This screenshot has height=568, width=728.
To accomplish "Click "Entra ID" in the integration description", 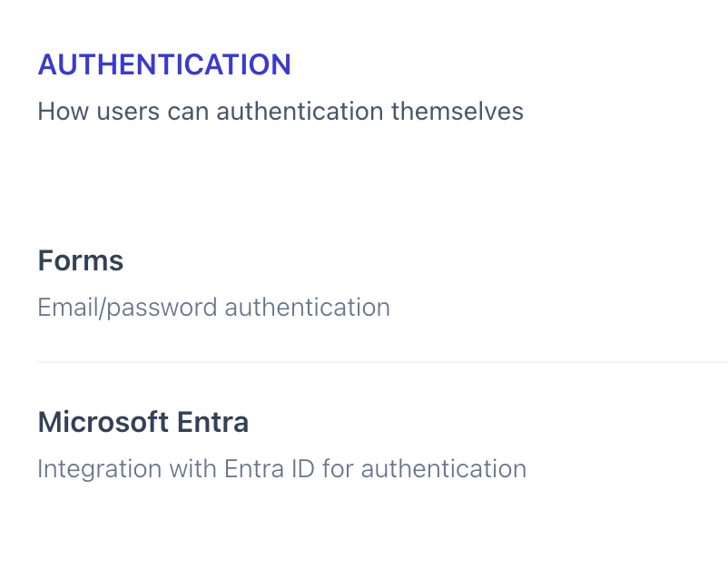I will tap(276, 469).
